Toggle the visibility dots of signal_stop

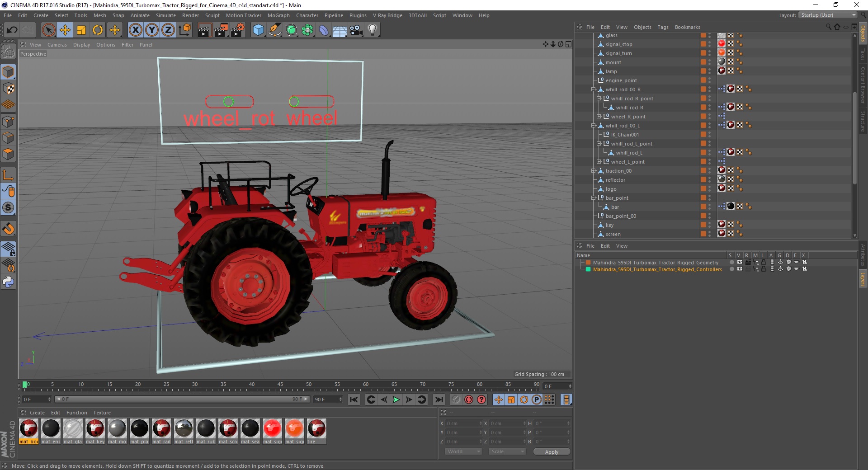tap(709, 44)
